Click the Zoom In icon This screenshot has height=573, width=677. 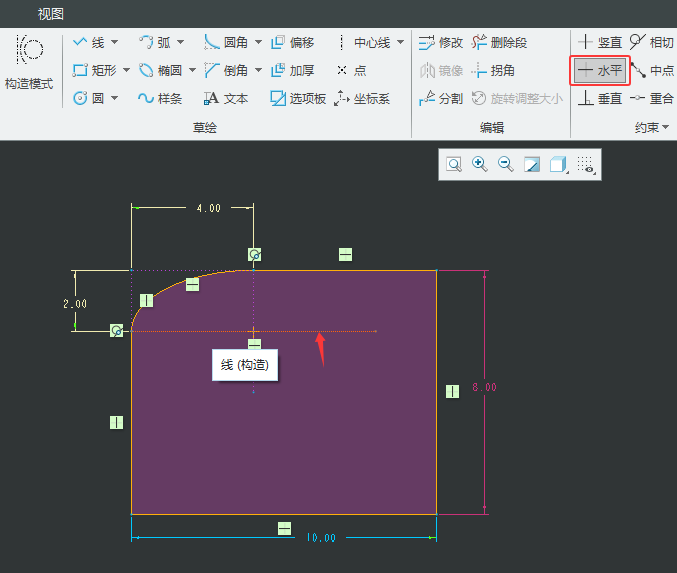point(480,164)
